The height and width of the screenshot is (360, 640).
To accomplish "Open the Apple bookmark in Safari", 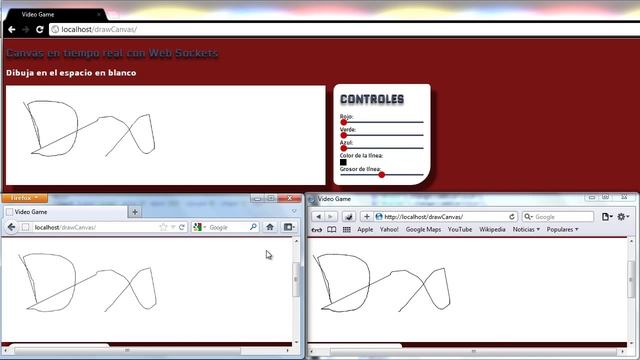I will [365, 230].
